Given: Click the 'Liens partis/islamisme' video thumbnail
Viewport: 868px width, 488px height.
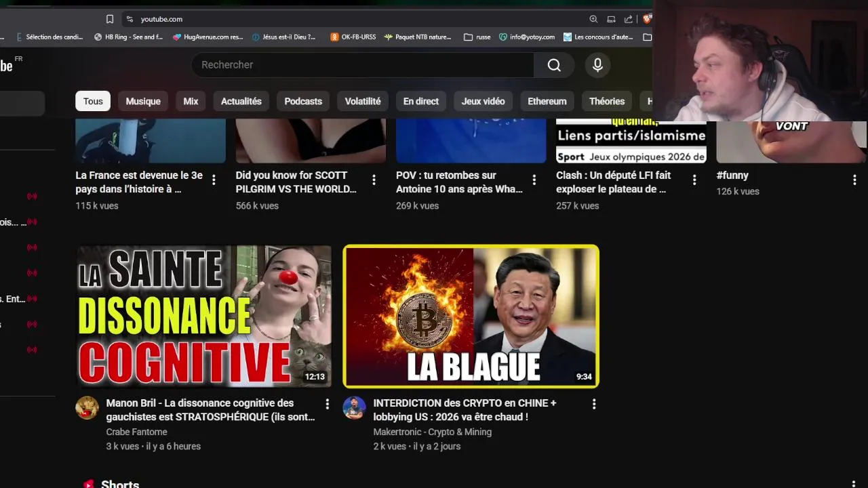Looking at the screenshot, I should (x=631, y=140).
